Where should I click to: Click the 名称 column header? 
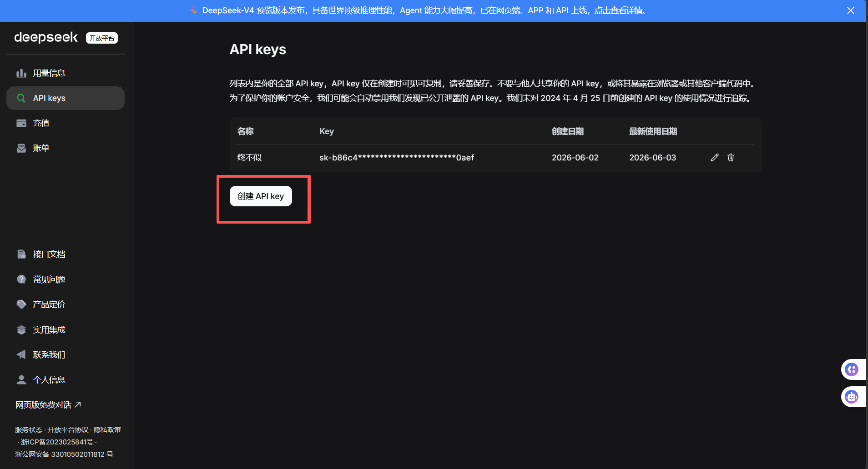coord(245,131)
